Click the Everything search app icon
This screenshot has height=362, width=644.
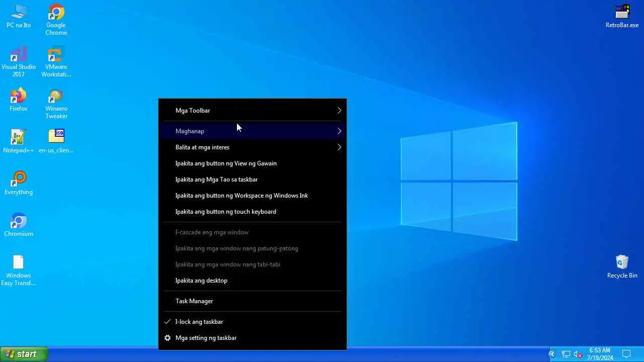click(19, 183)
